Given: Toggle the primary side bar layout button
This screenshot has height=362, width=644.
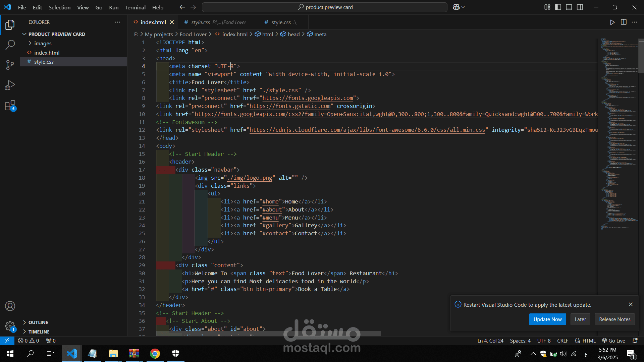Looking at the screenshot, I should 558,7.
